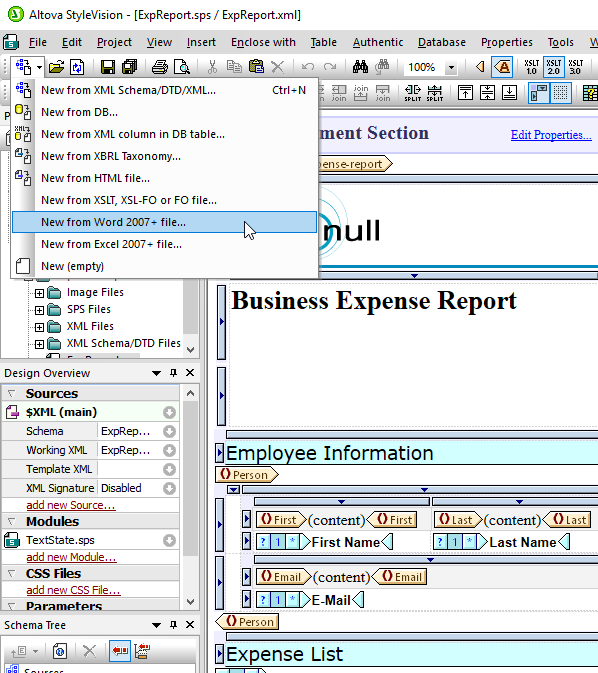
Task: Click the Undo arrow icon
Action: pyautogui.click(x=308, y=67)
